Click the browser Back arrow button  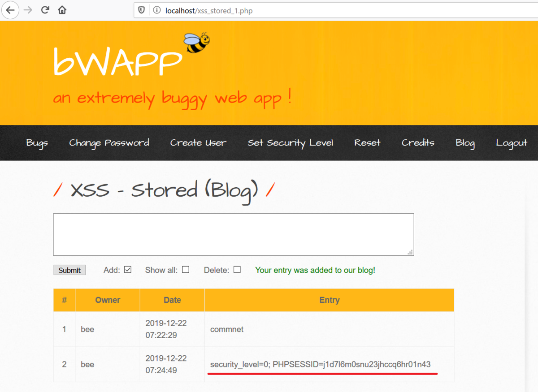(x=10, y=10)
